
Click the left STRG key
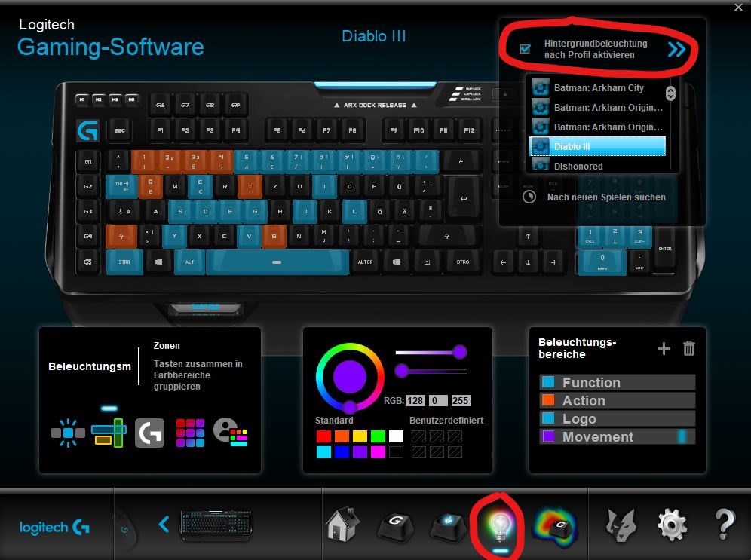click(124, 262)
